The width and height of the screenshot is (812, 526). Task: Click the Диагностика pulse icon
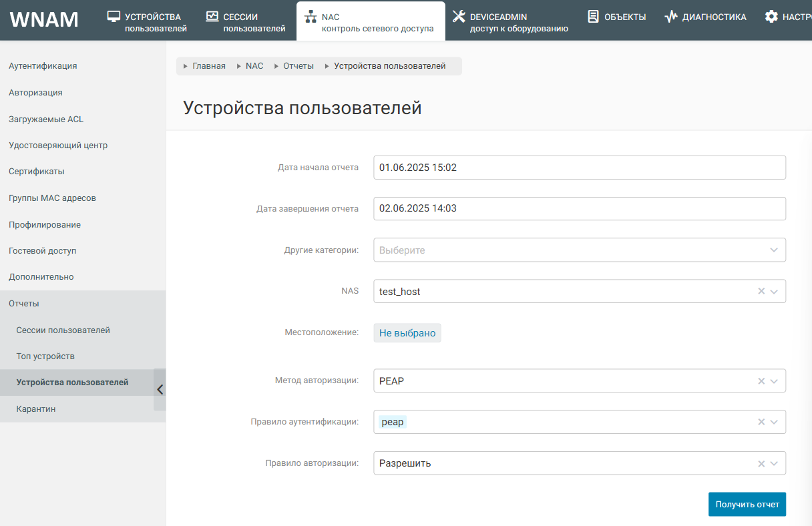click(x=671, y=17)
